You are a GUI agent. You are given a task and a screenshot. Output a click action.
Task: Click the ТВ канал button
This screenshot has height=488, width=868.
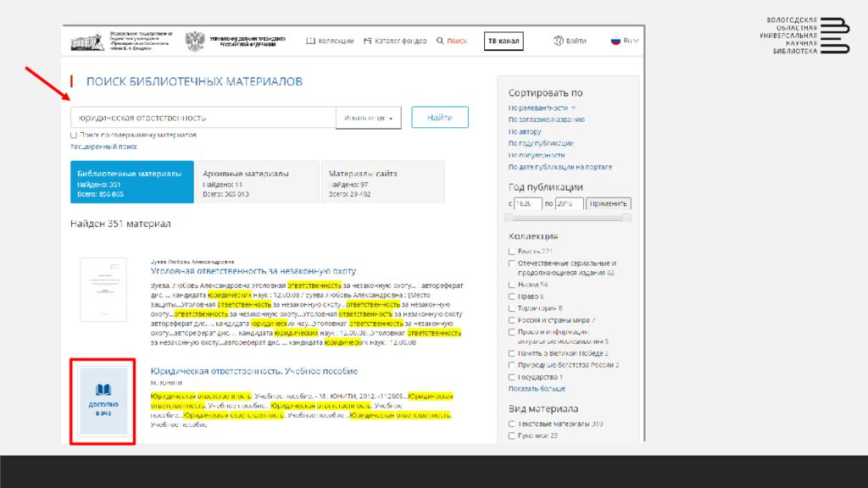click(504, 41)
